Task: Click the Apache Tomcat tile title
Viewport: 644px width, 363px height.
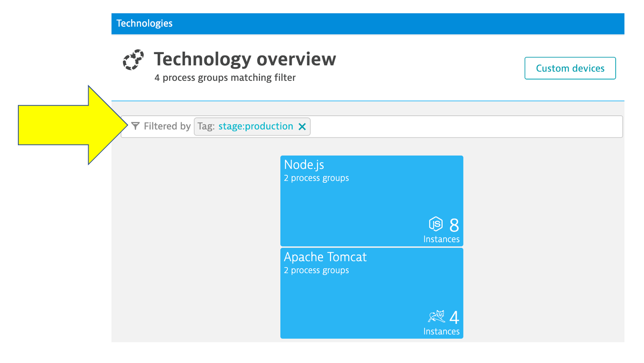Action: tap(325, 257)
